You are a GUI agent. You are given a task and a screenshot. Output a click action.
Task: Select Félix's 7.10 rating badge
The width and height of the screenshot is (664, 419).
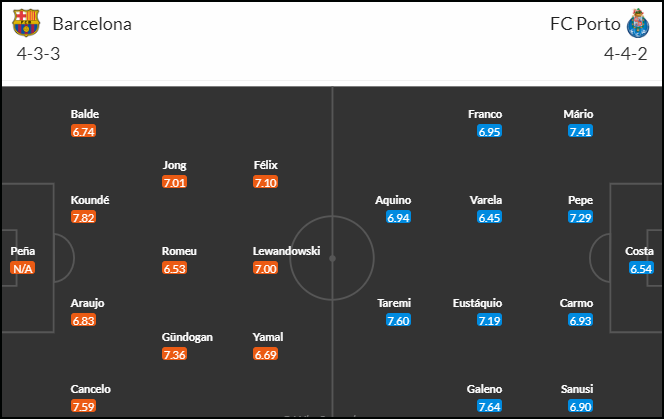[266, 183]
